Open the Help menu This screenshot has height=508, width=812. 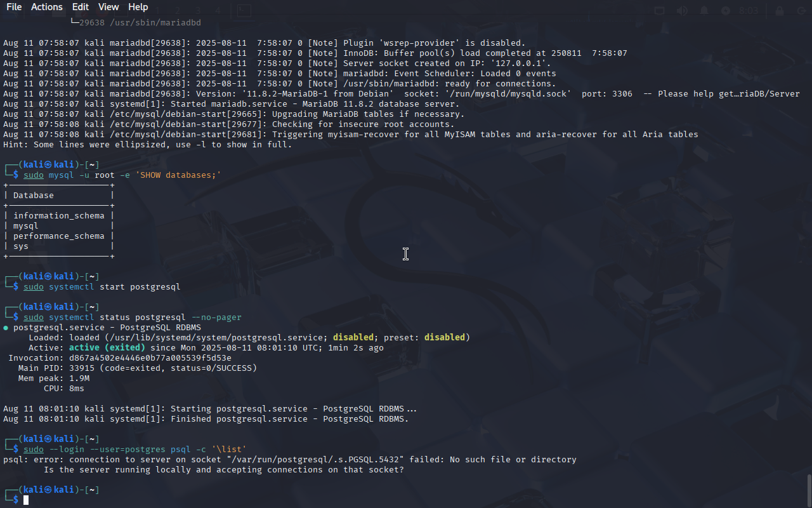138,7
